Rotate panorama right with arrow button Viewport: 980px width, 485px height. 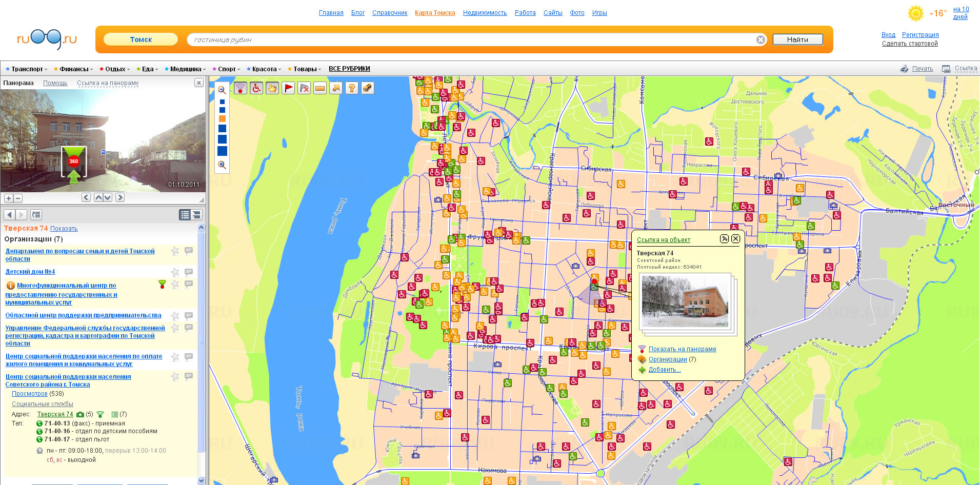[120, 197]
